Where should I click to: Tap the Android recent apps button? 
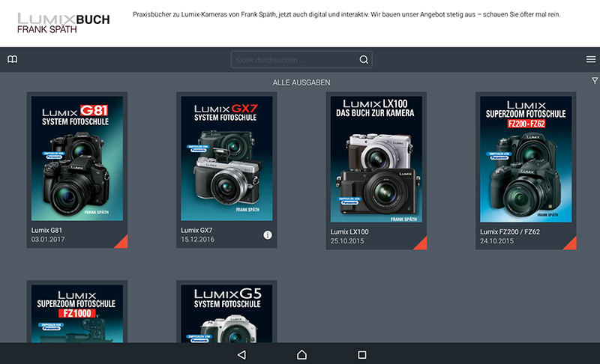362,355
